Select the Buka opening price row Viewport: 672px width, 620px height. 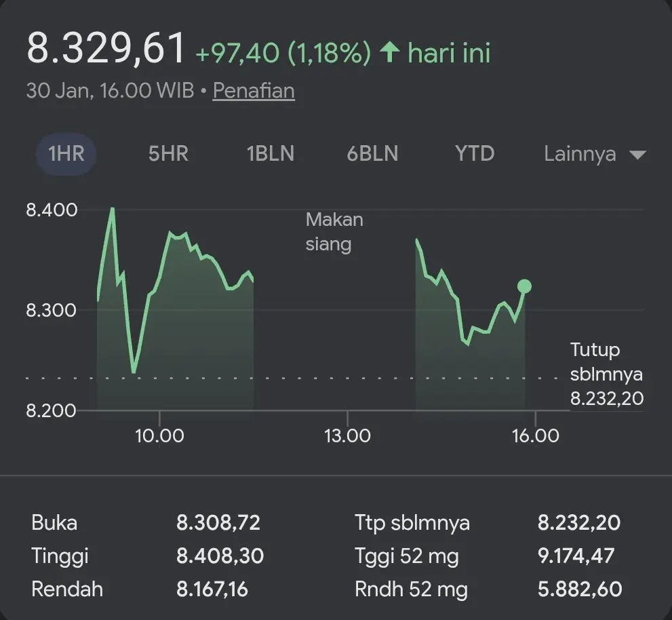point(54,522)
